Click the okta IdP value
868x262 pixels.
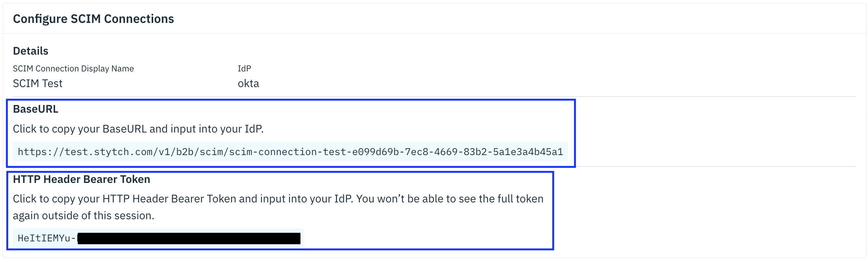pyautogui.click(x=248, y=83)
